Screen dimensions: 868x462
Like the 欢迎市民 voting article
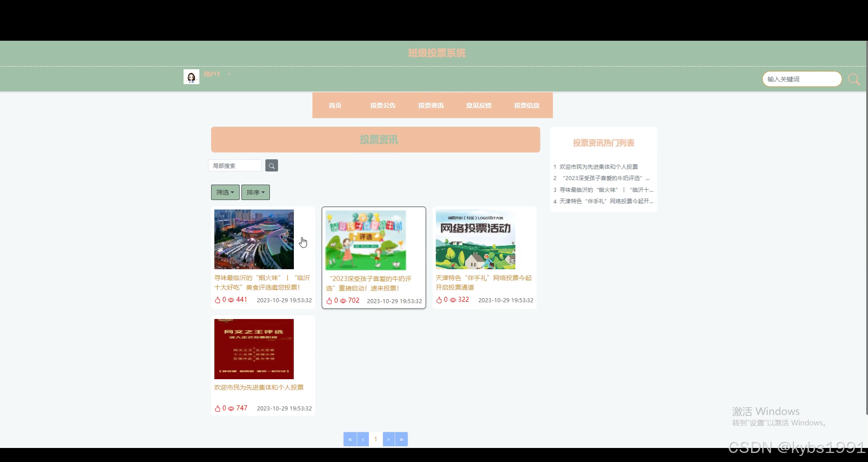pyautogui.click(x=217, y=409)
